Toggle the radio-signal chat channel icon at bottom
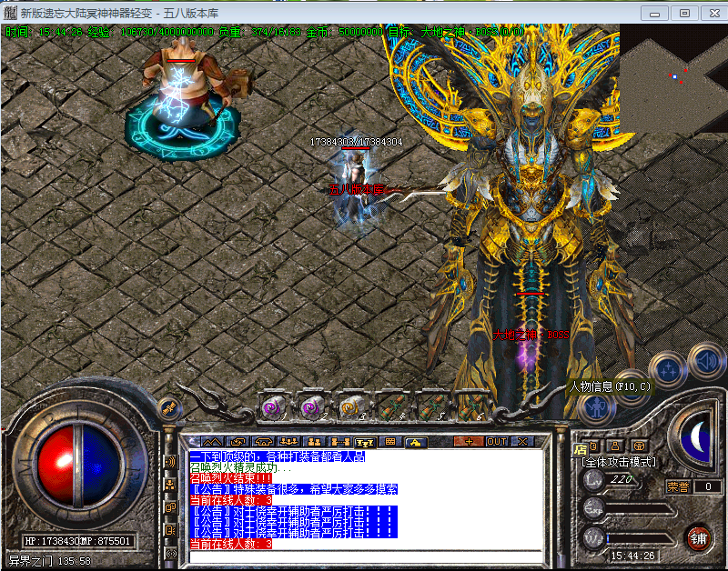728x571 pixels. [170, 554]
